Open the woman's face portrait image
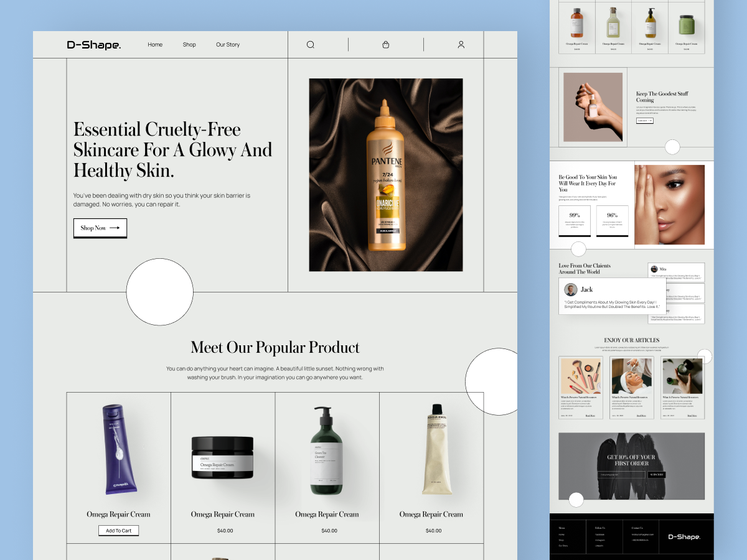The image size is (747, 560). (670, 205)
